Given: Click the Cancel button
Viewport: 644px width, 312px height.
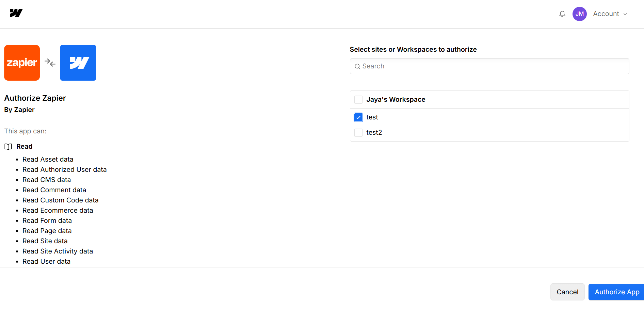Looking at the screenshot, I should [x=567, y=292].
